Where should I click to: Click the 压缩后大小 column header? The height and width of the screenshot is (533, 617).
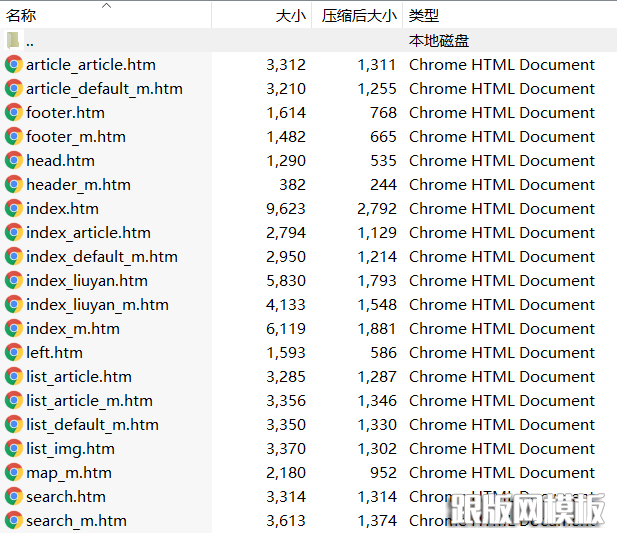click(x=359, y=16)
